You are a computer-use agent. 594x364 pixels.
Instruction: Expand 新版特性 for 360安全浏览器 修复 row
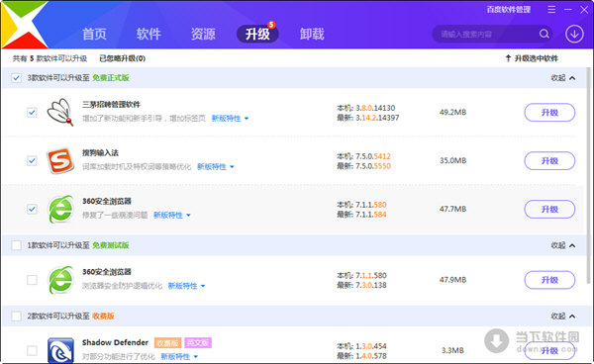coord(172,216)
